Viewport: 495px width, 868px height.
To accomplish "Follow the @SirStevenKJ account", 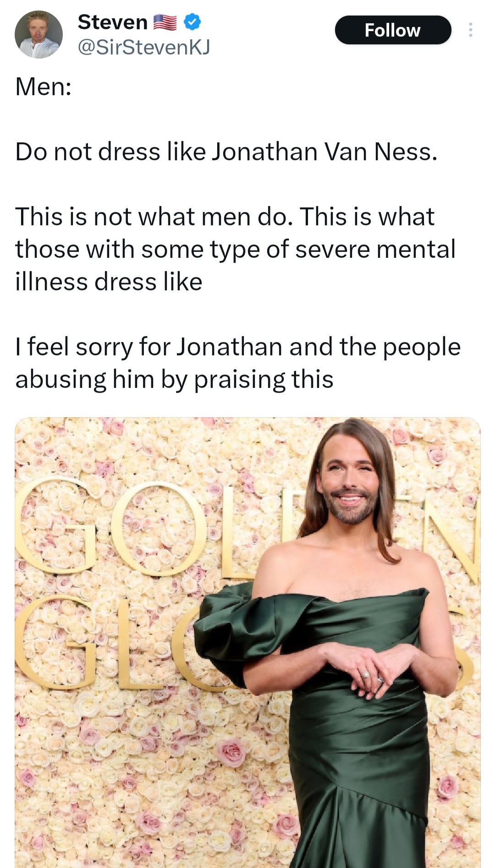I will [393, 30].
